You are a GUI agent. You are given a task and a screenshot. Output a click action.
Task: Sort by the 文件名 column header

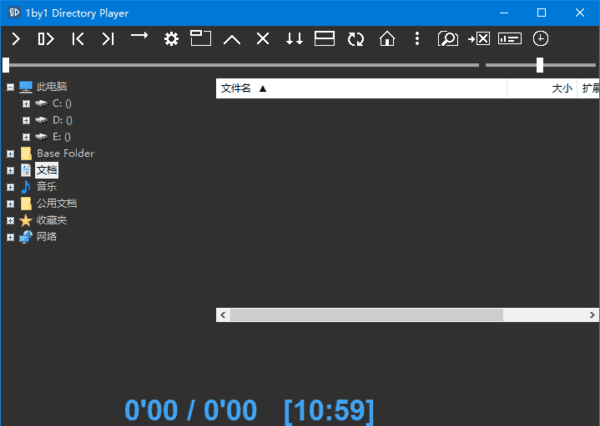361,88
